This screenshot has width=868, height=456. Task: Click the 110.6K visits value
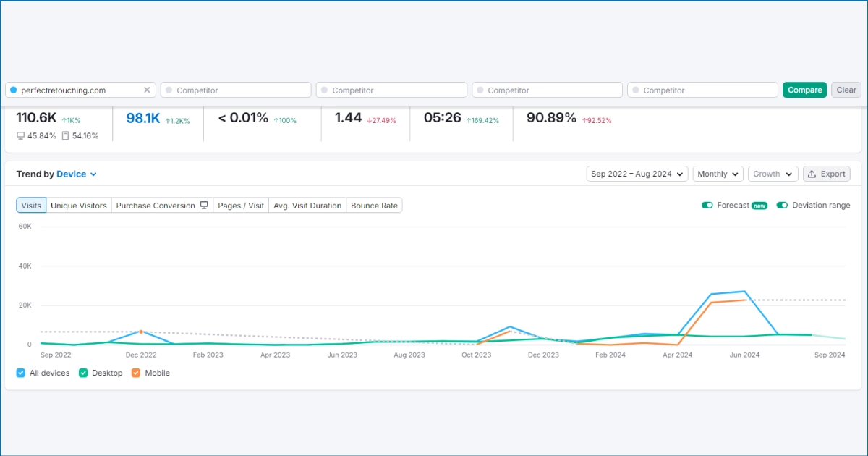(x=36, y=118)
